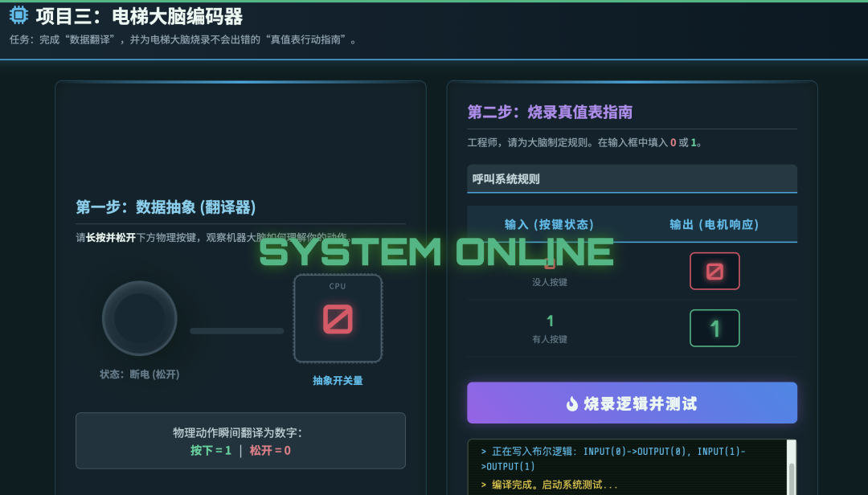Click the circular physical push button knob
The width and height of the screenshot is (868, 495).
click(140, 318)
